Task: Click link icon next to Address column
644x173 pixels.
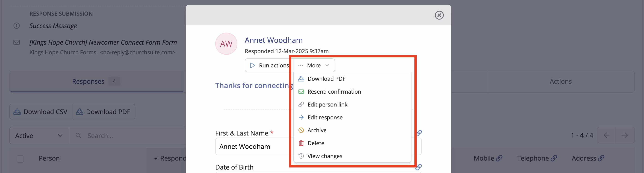Action: pos(601,158)
